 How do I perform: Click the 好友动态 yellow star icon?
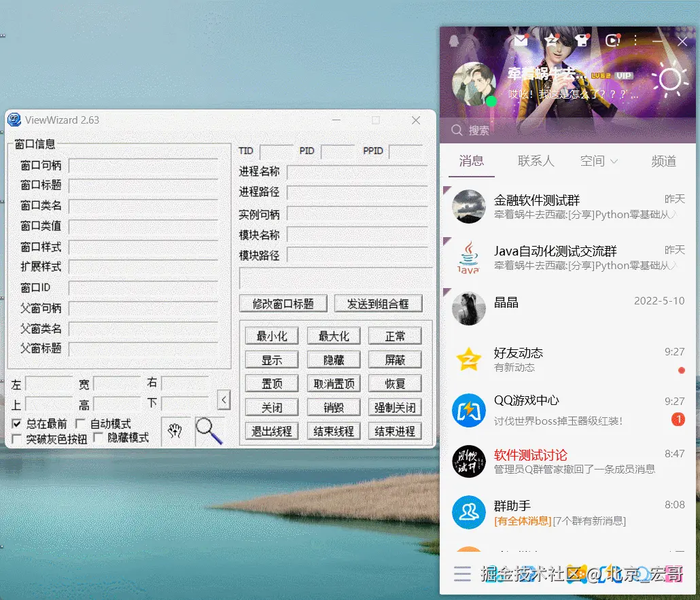click(469, 359)
